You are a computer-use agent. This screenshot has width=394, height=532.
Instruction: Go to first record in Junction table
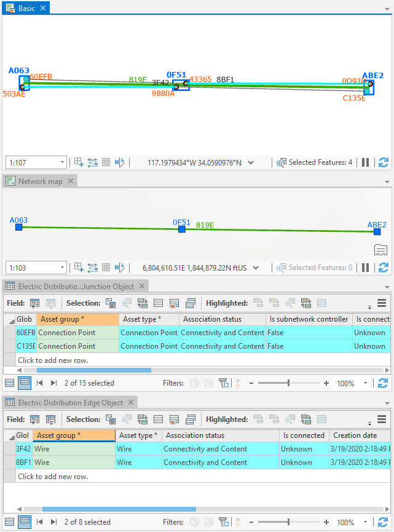(x=40, y=383)
